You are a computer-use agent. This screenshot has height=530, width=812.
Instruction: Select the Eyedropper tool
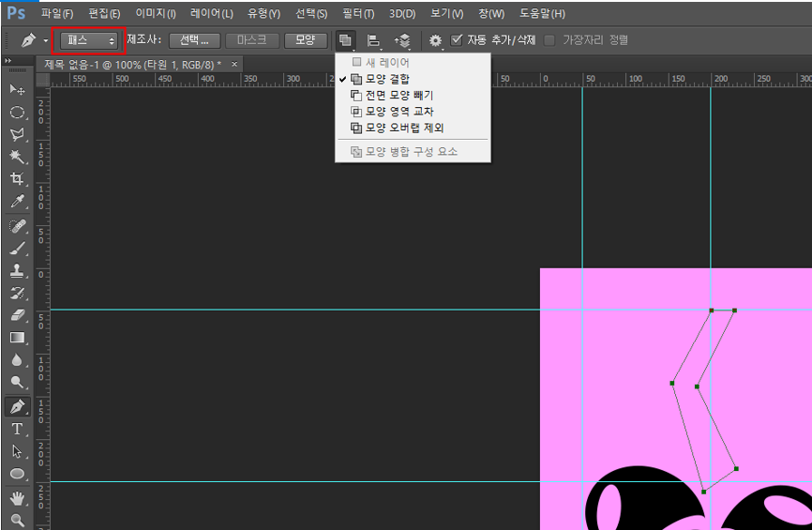[17, 202]
